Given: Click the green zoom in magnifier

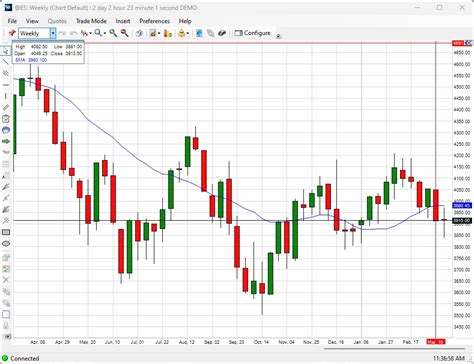Looking at the screenshot, I should (x=113, y=33).
